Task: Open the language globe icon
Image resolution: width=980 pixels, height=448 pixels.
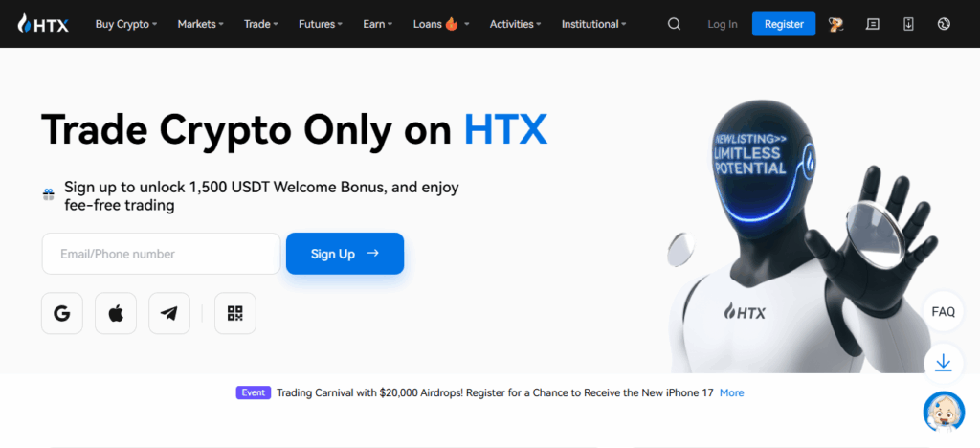Action: pos(944,24)
